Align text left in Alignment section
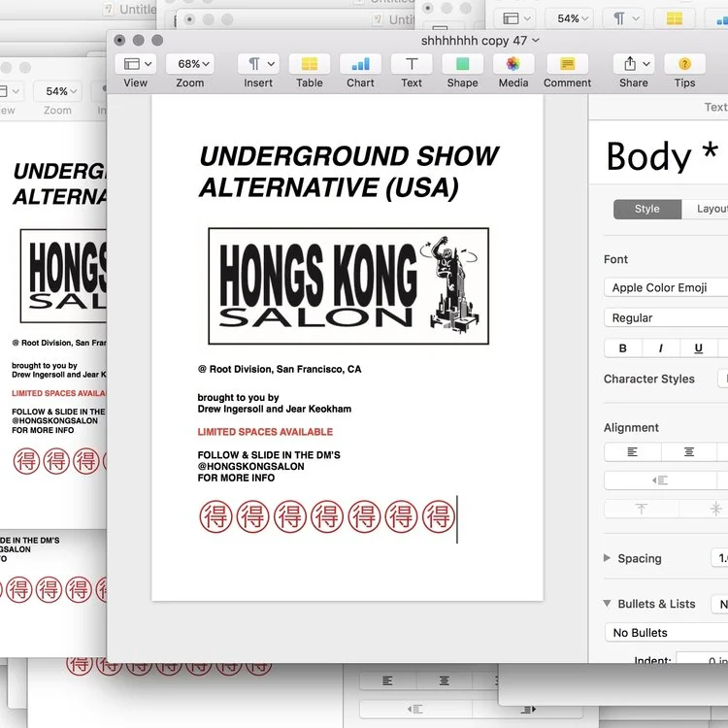The width and height of the screenshot is (728, 728). coord(632,451)
